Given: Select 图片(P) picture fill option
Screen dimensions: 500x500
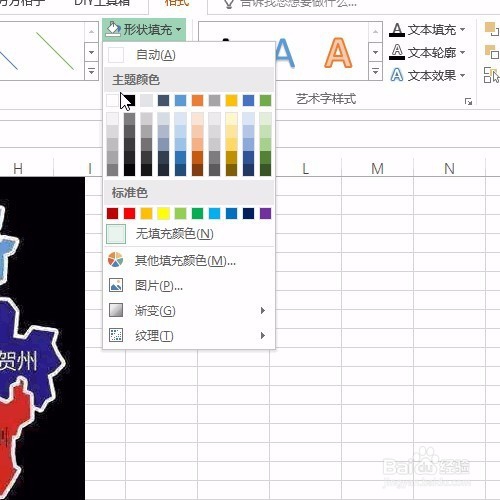Looking at the screenshot, I should pyautogui.click(x=189, y=286).
